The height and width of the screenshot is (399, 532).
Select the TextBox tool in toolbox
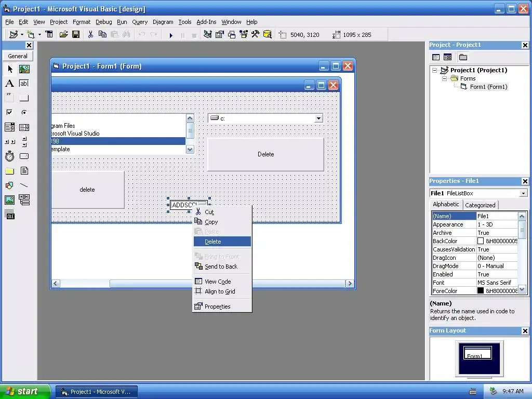coord(24,84)
